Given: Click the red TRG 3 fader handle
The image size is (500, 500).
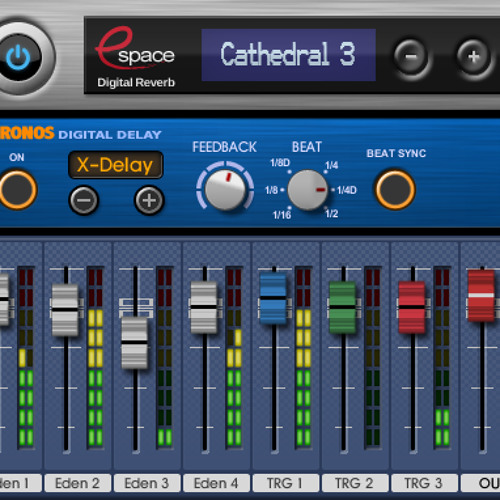Looking at the screenshot, I should [x=412, y=307].
